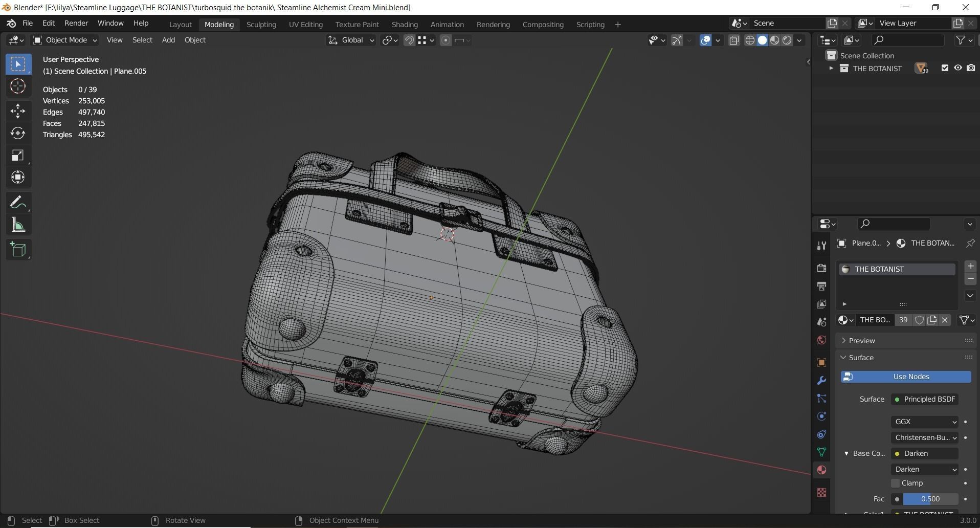Pick the Scale tool
980x528 pixels.
pos(18,156)
